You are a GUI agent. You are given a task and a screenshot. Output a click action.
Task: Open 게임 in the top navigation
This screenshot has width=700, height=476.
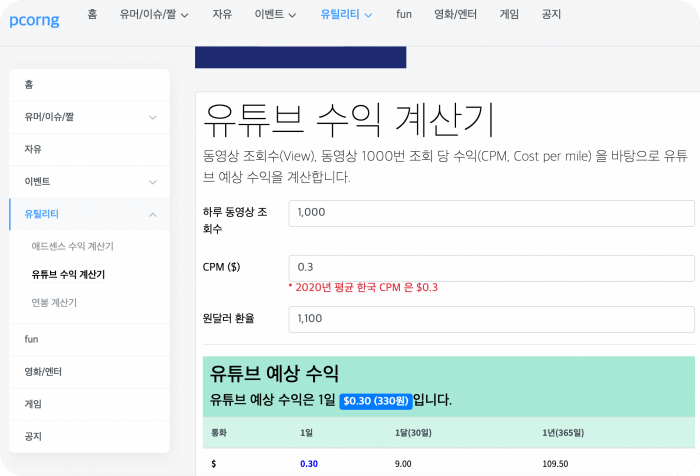coord(509,14)
